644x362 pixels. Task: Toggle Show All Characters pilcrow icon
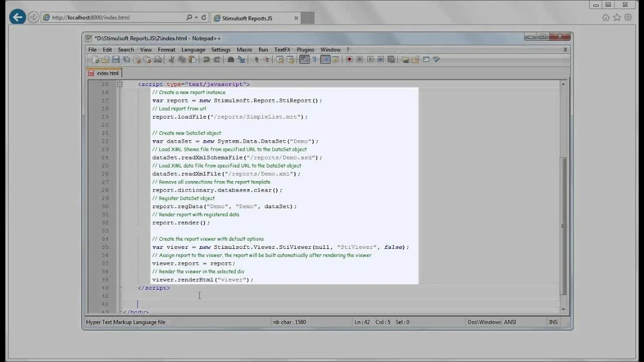click(314, 59)
